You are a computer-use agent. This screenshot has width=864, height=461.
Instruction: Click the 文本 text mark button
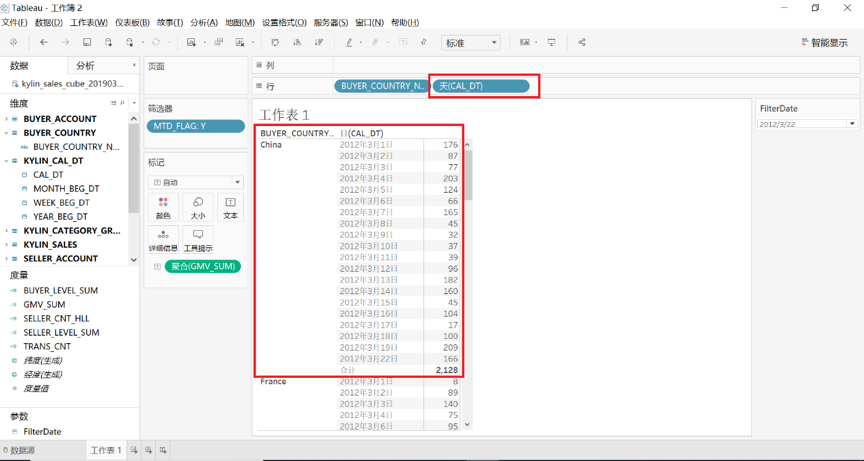230,207
